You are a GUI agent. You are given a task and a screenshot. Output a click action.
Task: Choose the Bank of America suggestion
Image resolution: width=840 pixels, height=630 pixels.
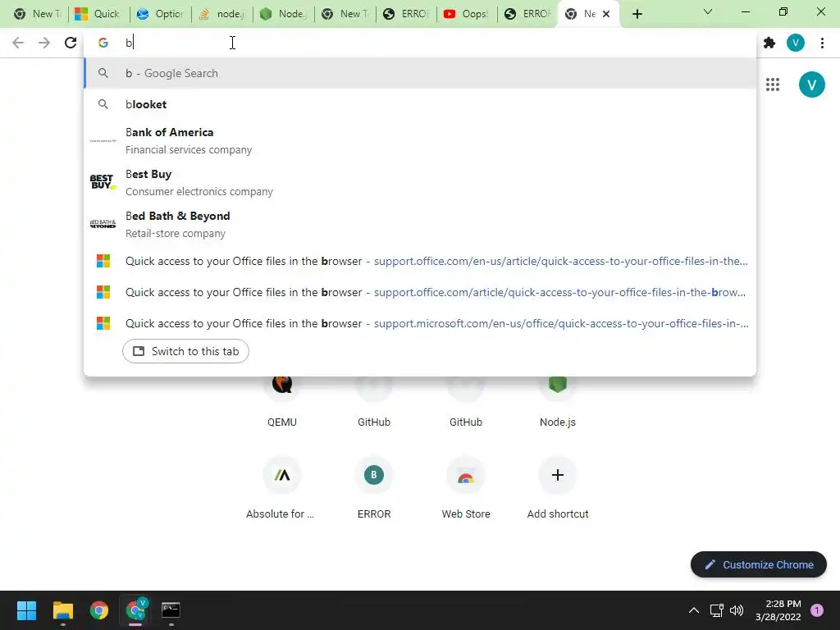click(420, 140)
